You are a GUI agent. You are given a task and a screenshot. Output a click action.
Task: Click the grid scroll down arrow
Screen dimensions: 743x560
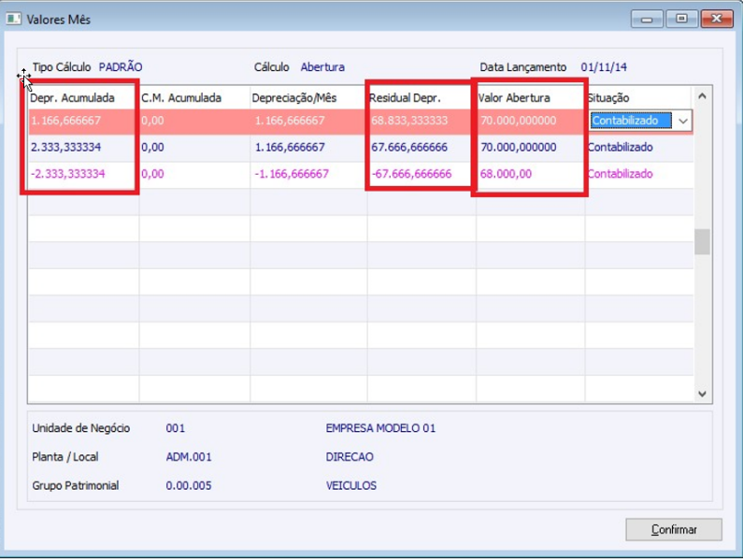click(x=702, y=394)
